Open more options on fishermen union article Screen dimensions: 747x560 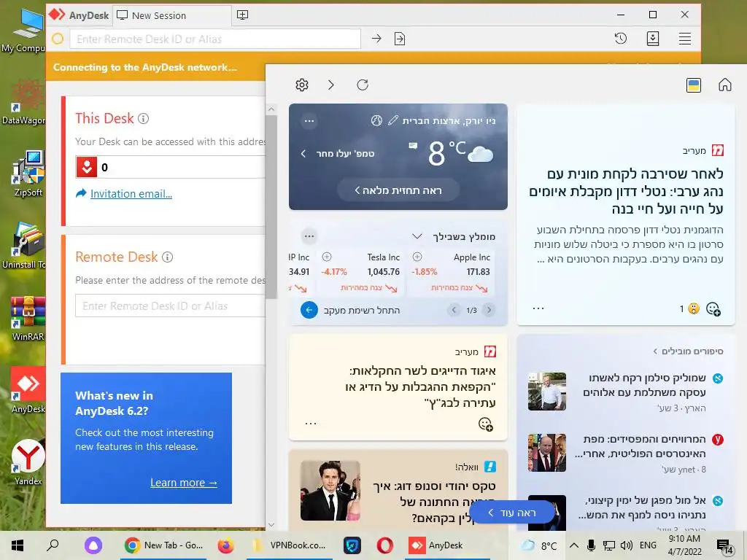point(311,424)
